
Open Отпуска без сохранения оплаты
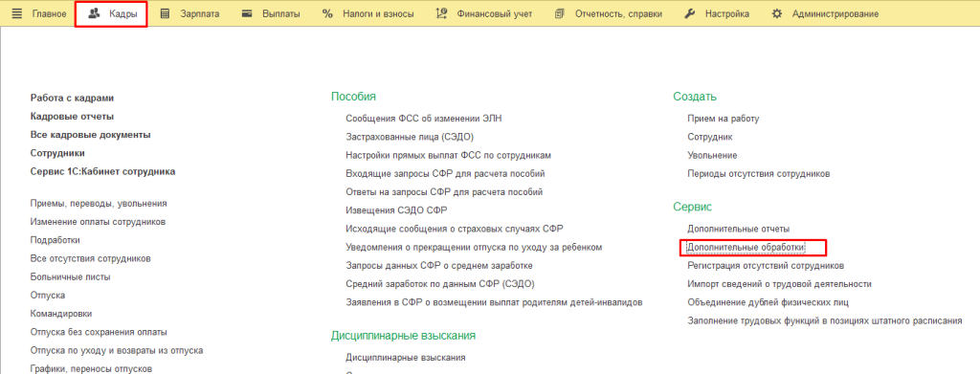[99, 332]
